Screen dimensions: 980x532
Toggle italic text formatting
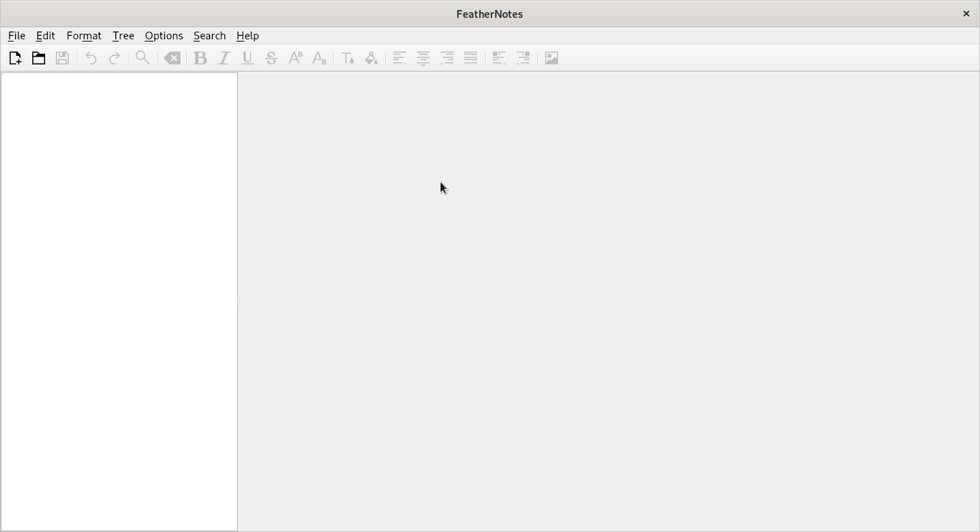[224, 58]
